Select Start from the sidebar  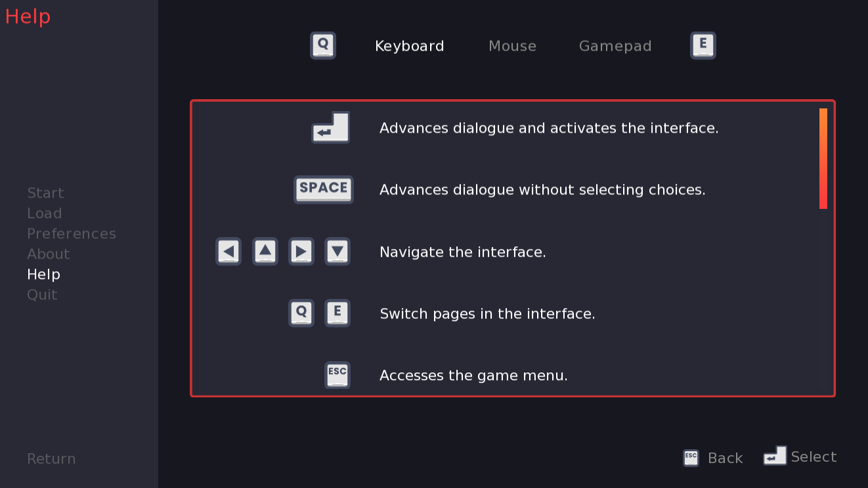pyautogui.click(x=45, y=192)
